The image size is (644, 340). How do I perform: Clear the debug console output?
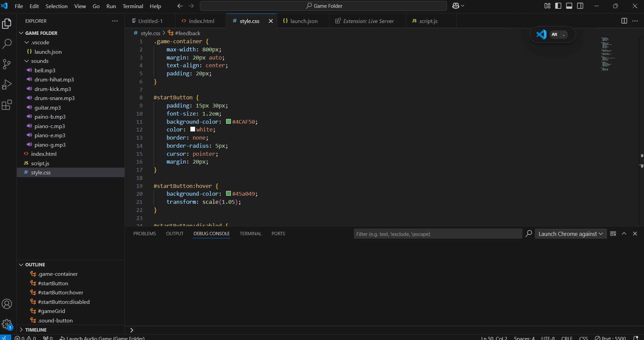coord(613,234)
